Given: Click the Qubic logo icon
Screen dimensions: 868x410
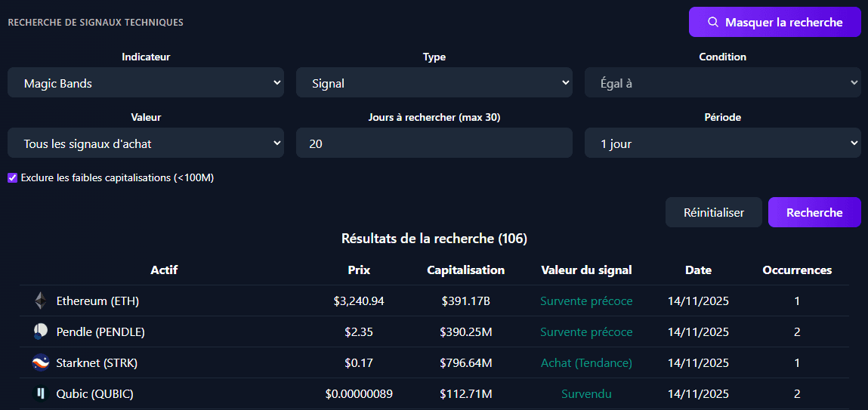Looking at the screenshot, I should click(x=41, y=394).
